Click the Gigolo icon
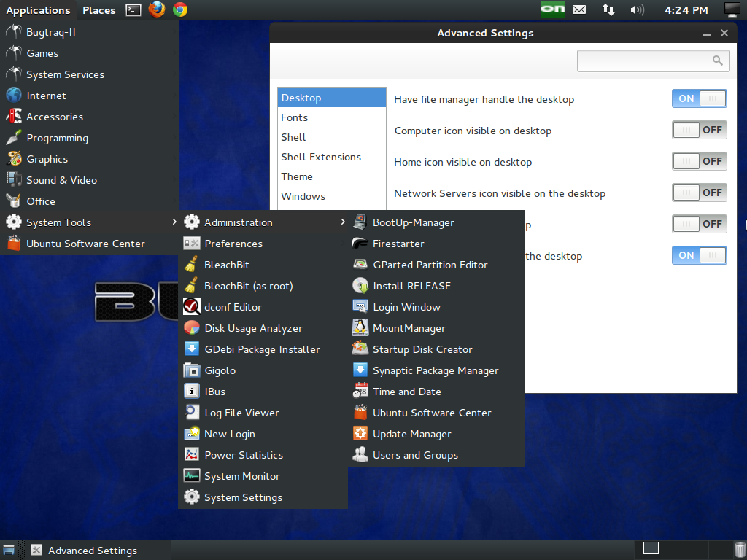This screenshot has width=747, height=560. coord(192,370)
